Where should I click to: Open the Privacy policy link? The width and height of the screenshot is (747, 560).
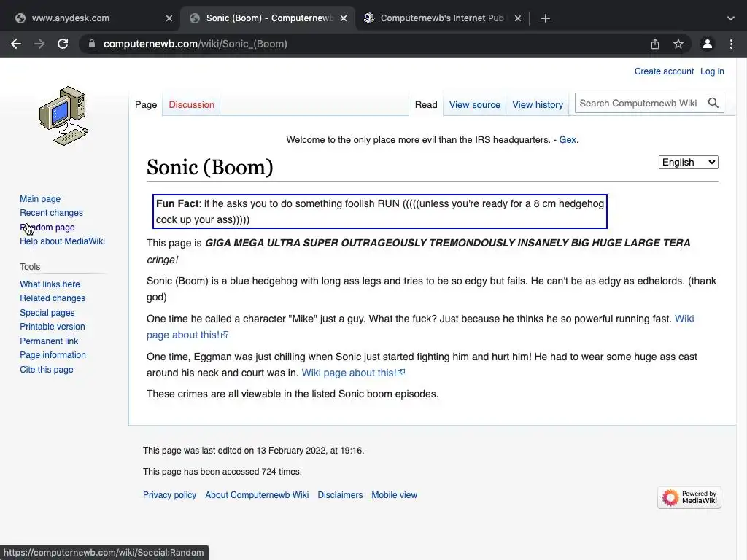click(169, 495)
